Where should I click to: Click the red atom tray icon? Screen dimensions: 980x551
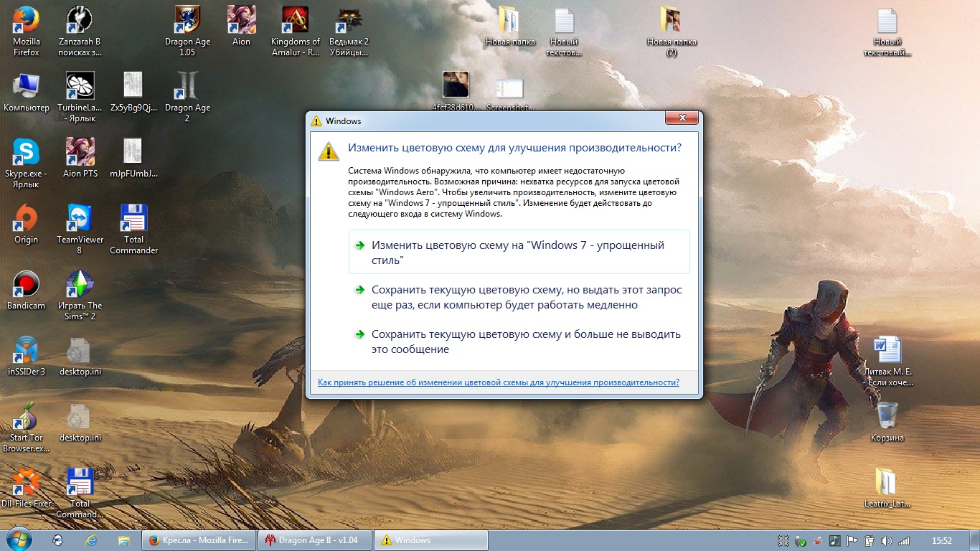[818, 541]
